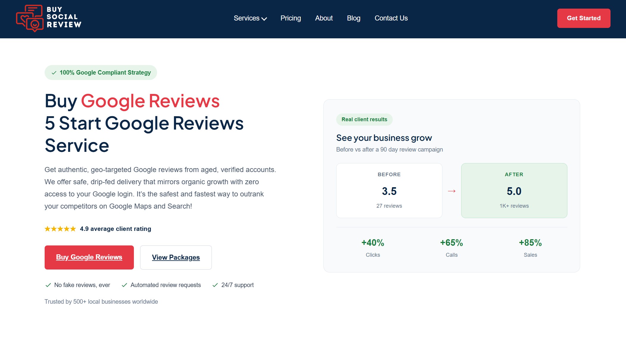Image resolution: width=626 pixels, height=364 pixels.
Task: Click the 100% Google Compliant Strategy badge
Action: 101,73
